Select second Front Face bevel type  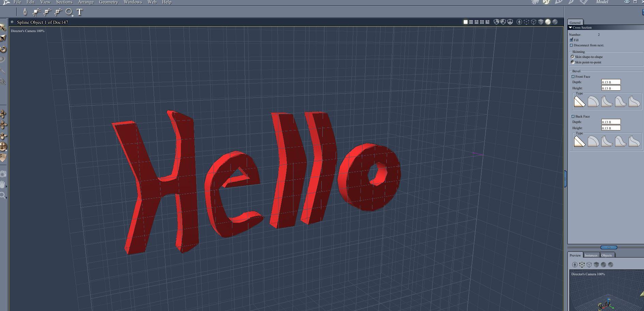(x=593, y=102)
